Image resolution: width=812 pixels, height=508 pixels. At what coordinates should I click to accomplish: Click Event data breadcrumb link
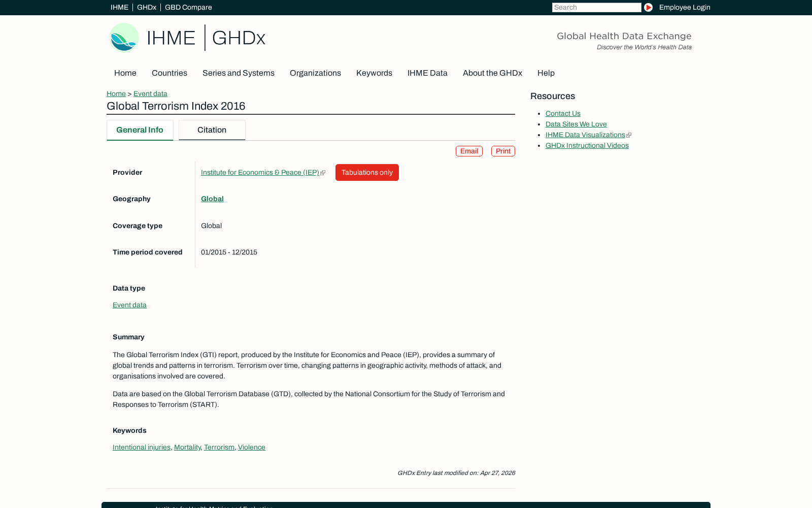click(150, 93)
